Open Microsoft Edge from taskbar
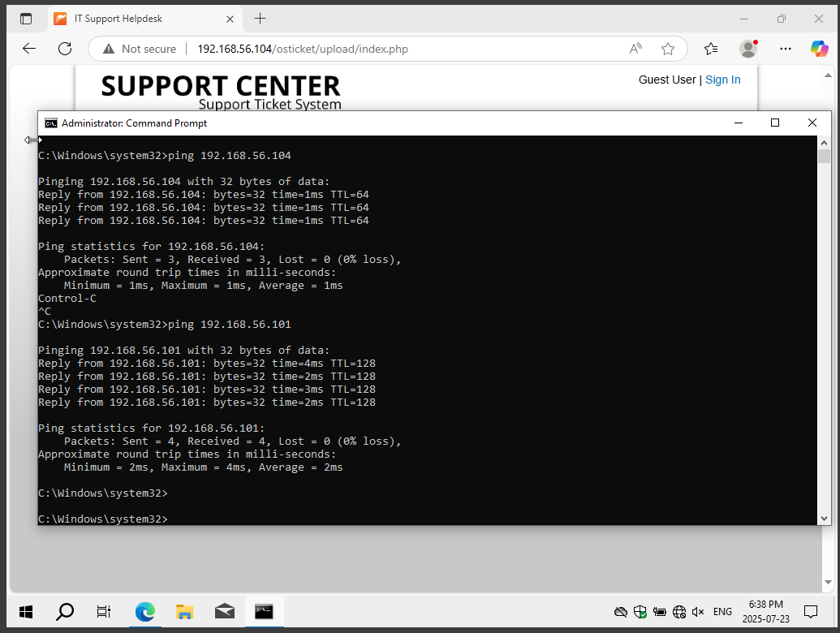The height and width of the screenshot is (633, 840). 145,612
